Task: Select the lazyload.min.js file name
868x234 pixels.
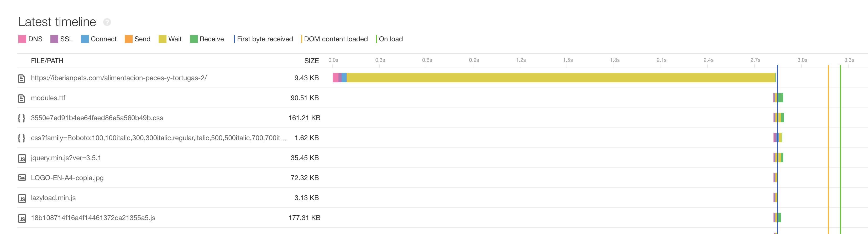Action: (x=53, y=198)
